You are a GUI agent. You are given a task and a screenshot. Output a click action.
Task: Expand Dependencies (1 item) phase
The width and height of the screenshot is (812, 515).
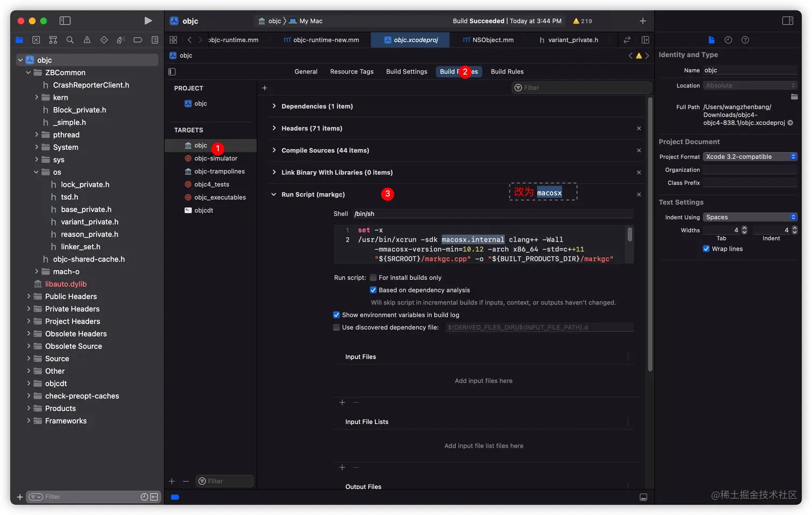click(x=274, y=106)
